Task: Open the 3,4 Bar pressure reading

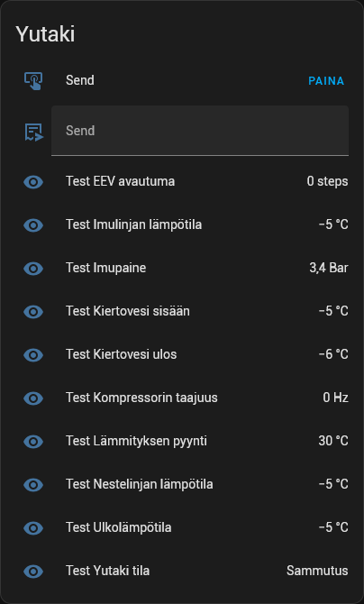Action: pos(329,268)
